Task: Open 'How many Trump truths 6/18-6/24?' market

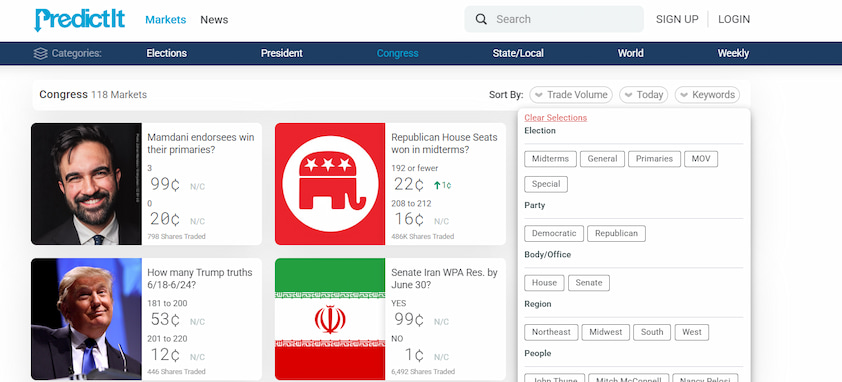Action: point(200,279)
